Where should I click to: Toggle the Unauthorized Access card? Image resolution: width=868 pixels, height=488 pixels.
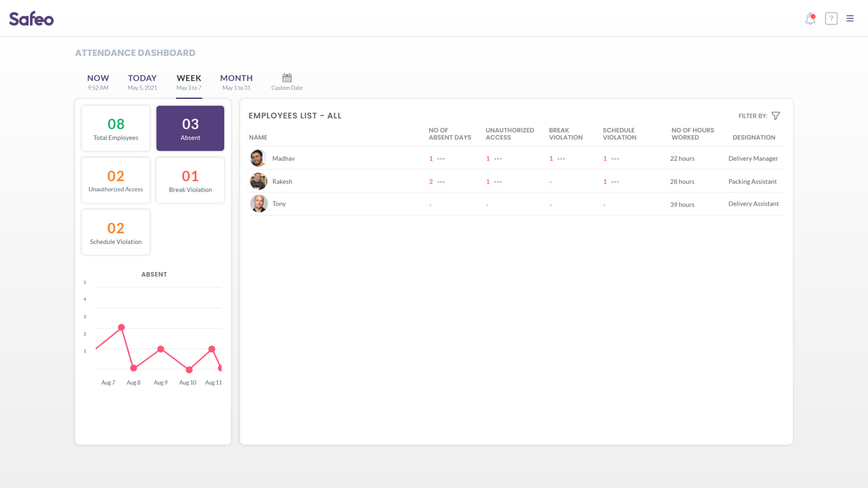(115, 180)
